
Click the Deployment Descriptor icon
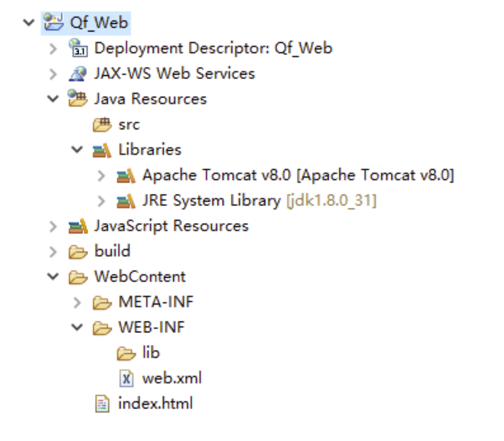coord(78,48)
